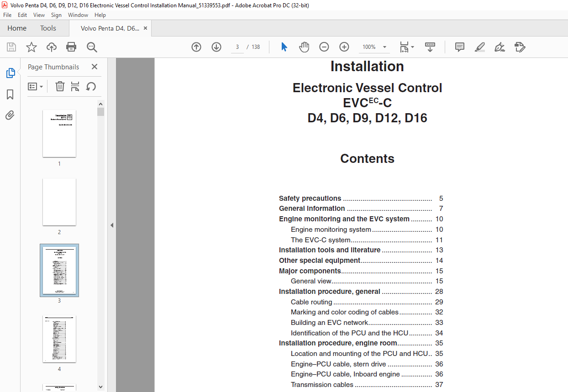Open the Find text magnifier
Viewport: 568px width, 392px height.
coord(92,47)
